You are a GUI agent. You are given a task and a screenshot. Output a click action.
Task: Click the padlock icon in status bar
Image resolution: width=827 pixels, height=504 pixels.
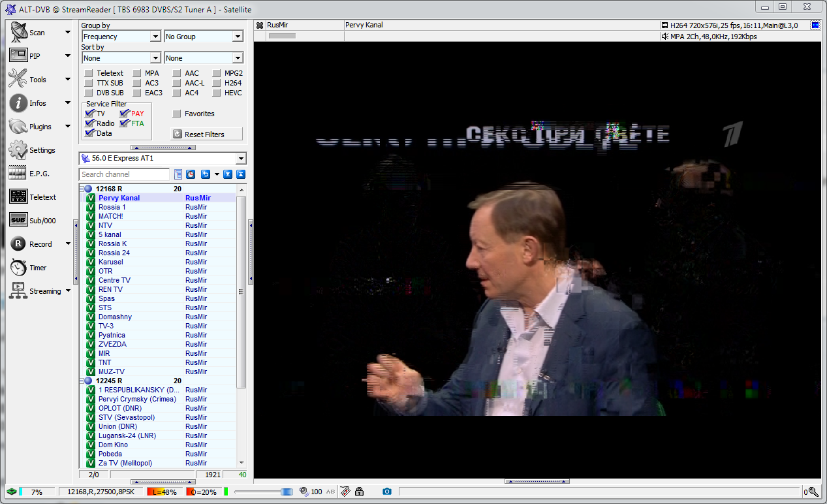pyautogui.click(x=359, y=492)
